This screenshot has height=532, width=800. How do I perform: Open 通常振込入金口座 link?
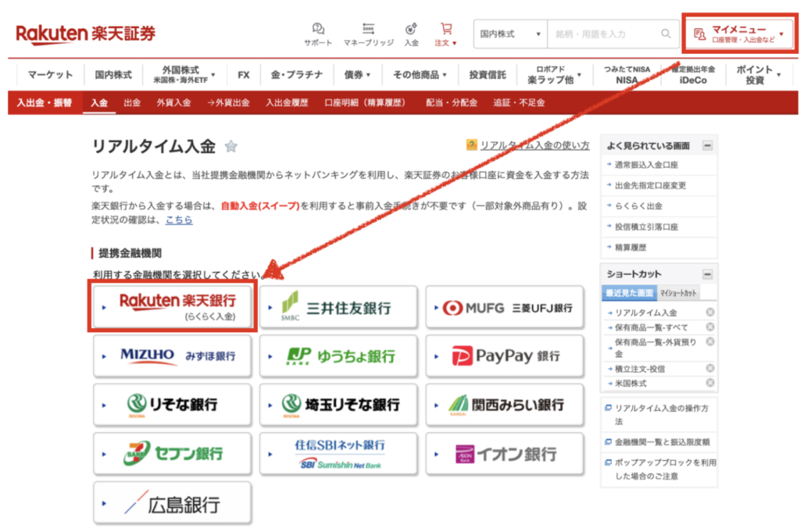coord(646,164)
